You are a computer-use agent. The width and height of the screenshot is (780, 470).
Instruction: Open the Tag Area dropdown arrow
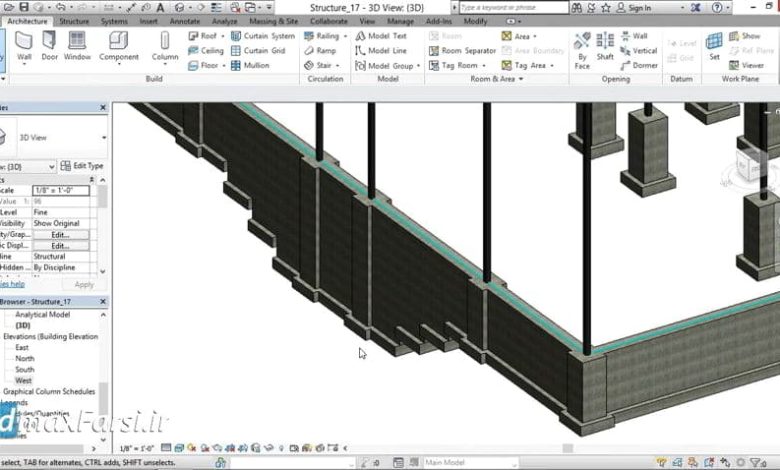(552, 66)
